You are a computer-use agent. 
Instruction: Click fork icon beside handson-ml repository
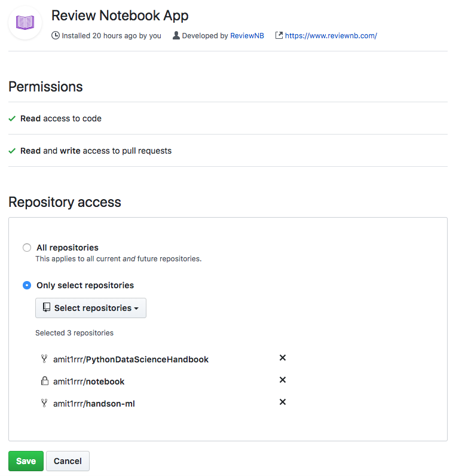[x=44, y=403]
